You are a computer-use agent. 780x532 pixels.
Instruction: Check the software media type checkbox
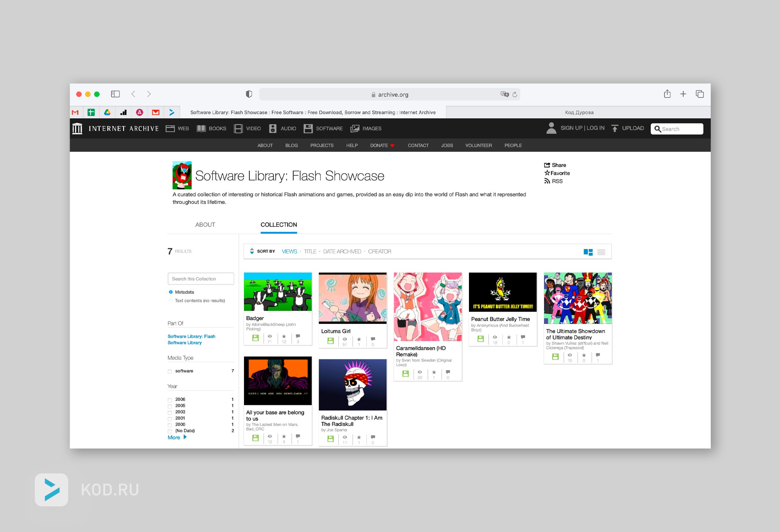(x=170, y=372)
